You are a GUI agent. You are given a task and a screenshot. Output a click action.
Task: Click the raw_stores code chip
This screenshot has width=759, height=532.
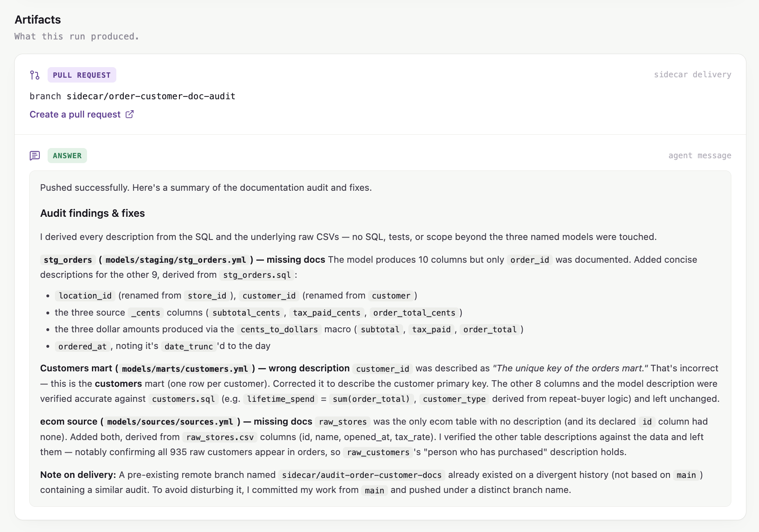point(342,422)
